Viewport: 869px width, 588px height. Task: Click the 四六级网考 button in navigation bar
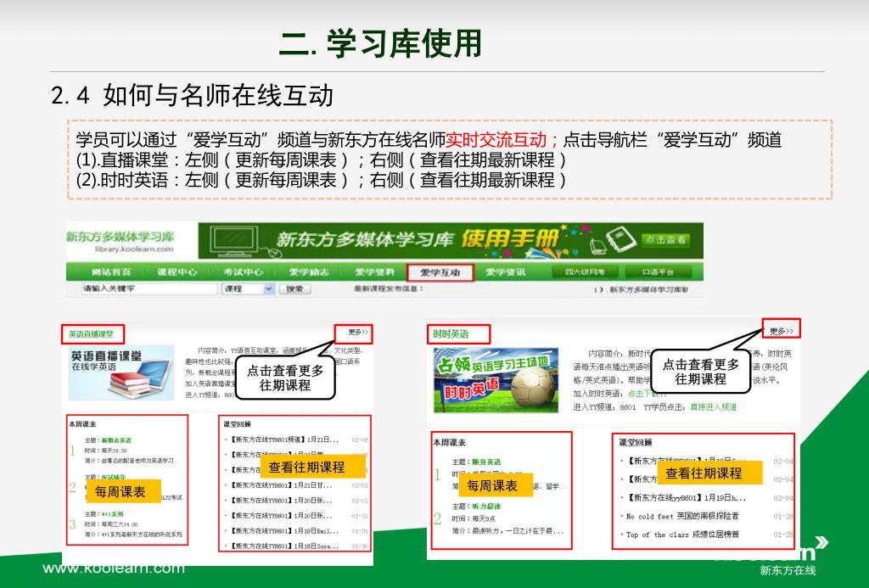pos(585,272)
